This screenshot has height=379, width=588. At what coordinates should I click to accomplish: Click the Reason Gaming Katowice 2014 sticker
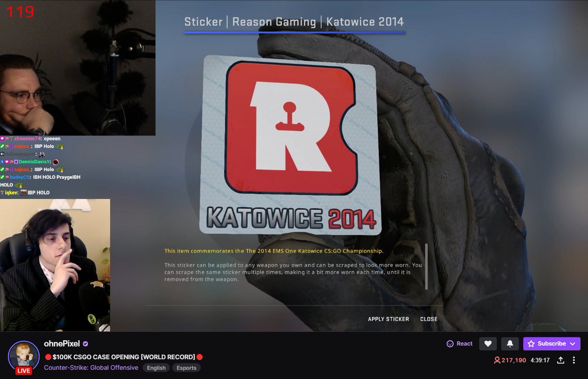(x=290, y=144)
